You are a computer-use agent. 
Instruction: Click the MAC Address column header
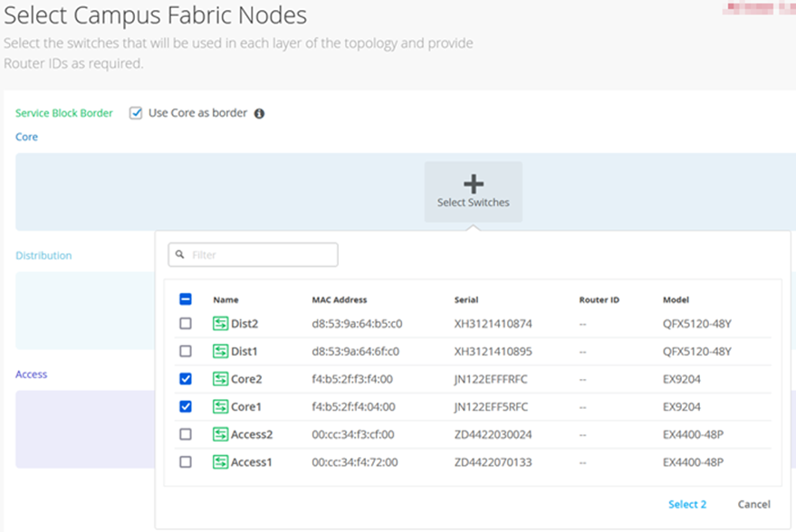(340, 299)
